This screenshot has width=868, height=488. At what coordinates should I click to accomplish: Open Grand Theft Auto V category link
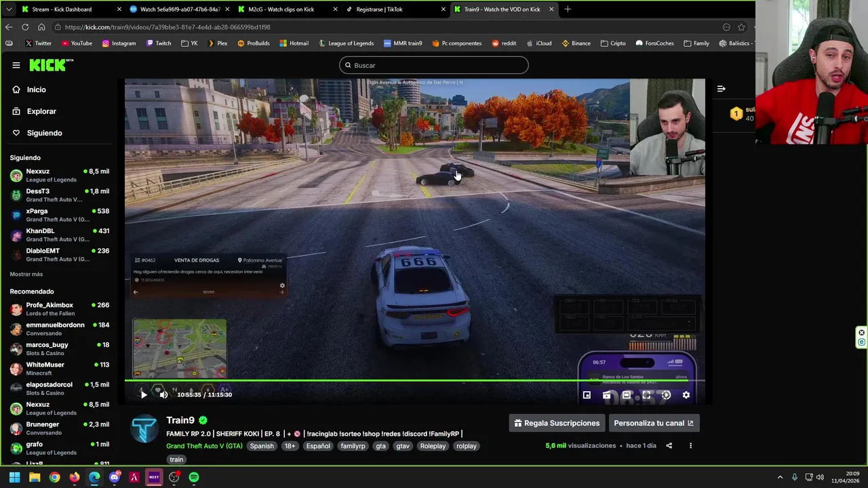tap(204, 446)
